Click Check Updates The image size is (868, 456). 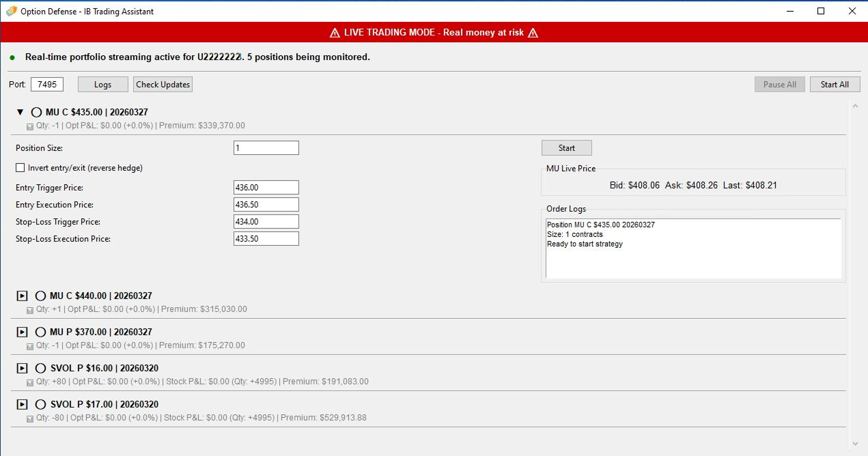tap(163, 84)
